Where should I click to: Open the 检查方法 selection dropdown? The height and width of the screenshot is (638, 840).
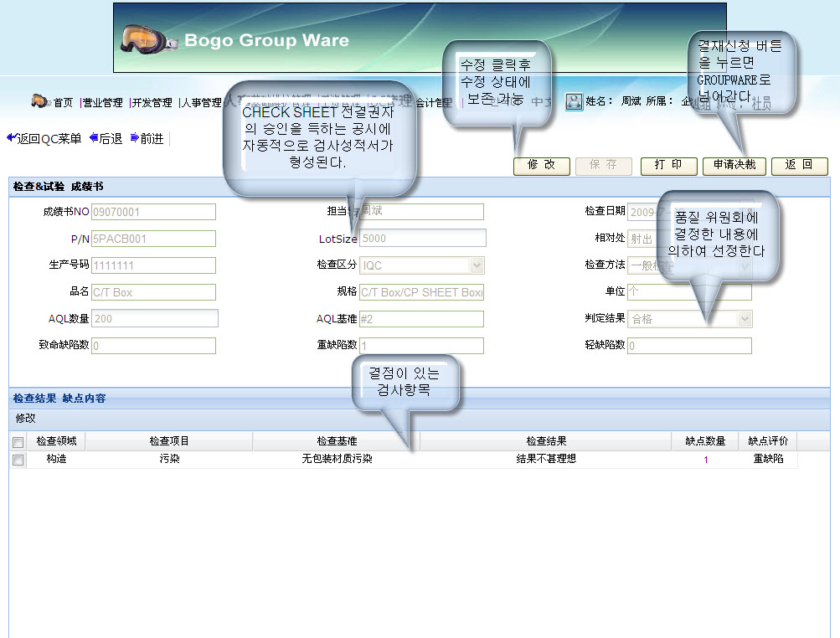point(745,265)
